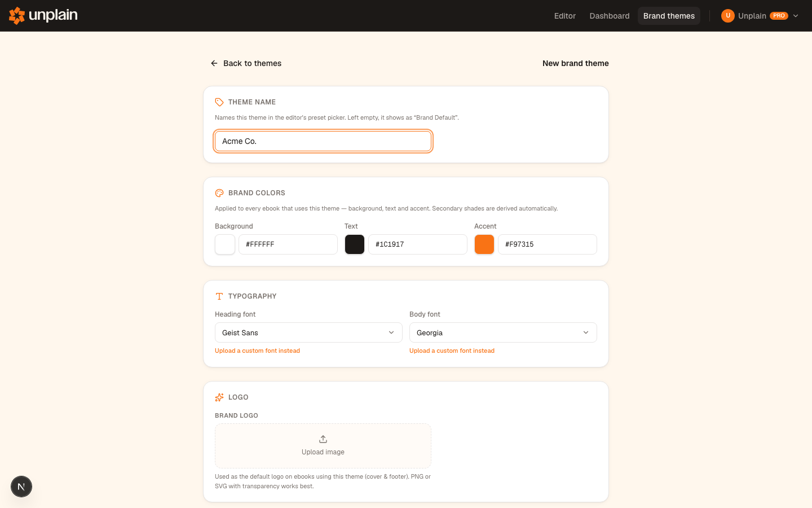Click the back arrow icon beside Back to themes
The width and height of the screenshot is (812, 508).
coord(214,63)
